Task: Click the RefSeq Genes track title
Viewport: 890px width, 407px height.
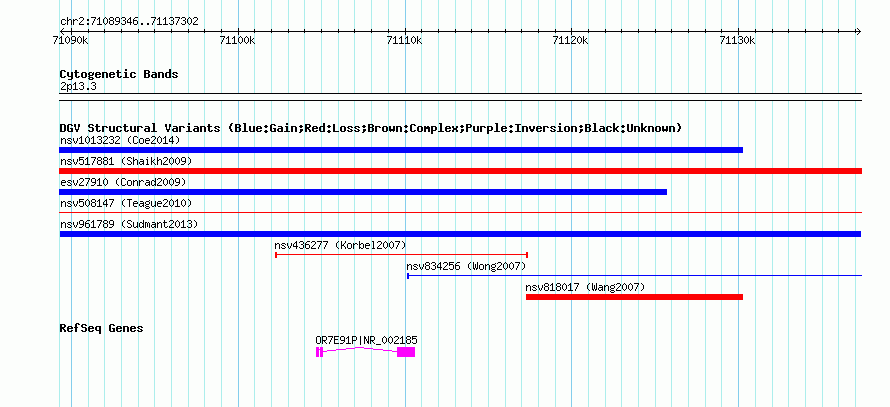Action: pos(101,328)
